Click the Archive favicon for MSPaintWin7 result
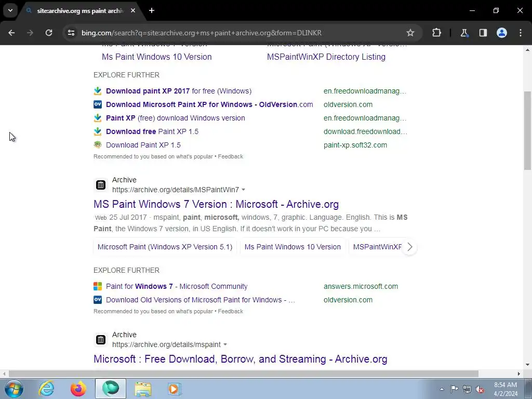The height and width of the screenshot is (399, 532). pyautogui.click(x=101, y=185)
